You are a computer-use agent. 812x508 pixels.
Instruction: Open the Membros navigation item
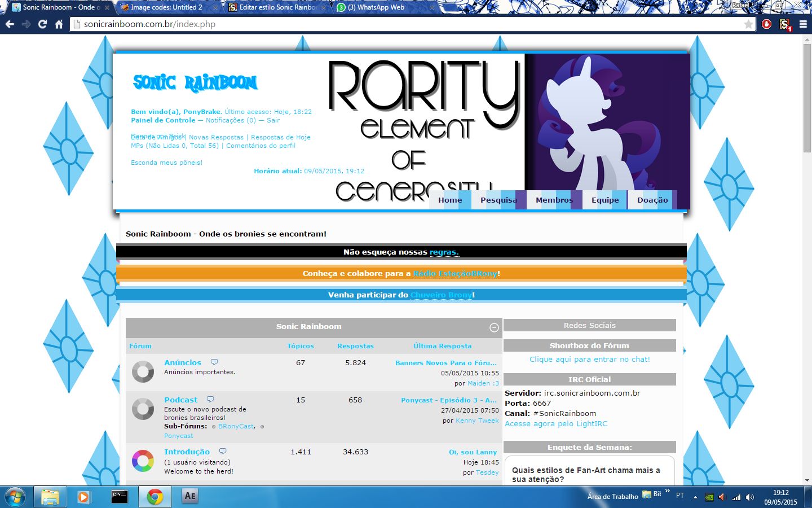tap(554, 200)
